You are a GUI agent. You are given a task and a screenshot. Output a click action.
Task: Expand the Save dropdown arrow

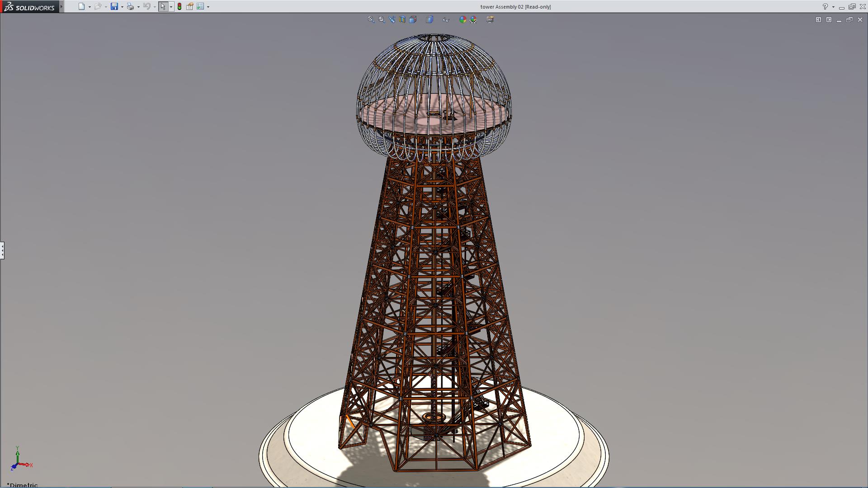pos(122,7)
